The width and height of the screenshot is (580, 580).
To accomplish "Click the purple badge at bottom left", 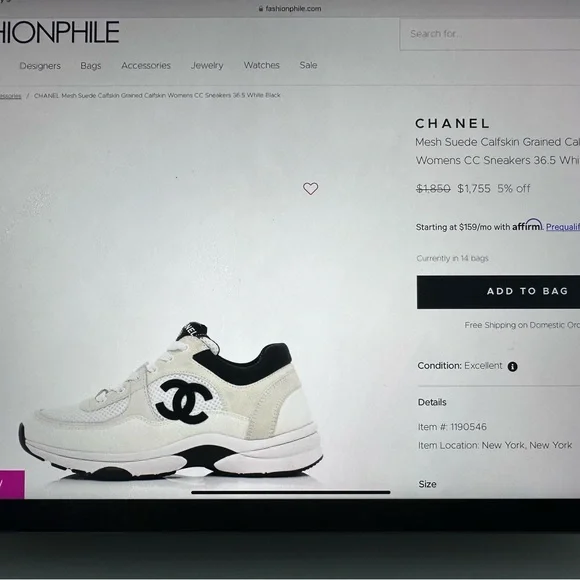I will pos(12,484).
